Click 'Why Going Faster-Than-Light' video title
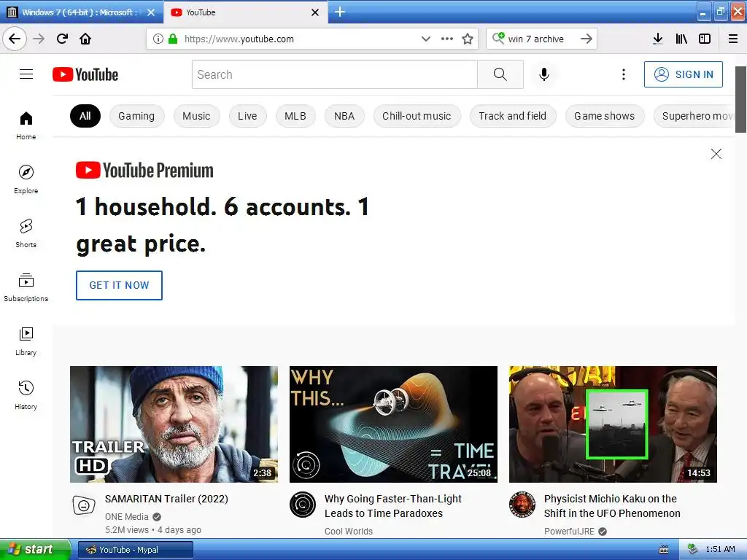Image resolution: width=747 pixels, height=560 pixels. [393, 506]
